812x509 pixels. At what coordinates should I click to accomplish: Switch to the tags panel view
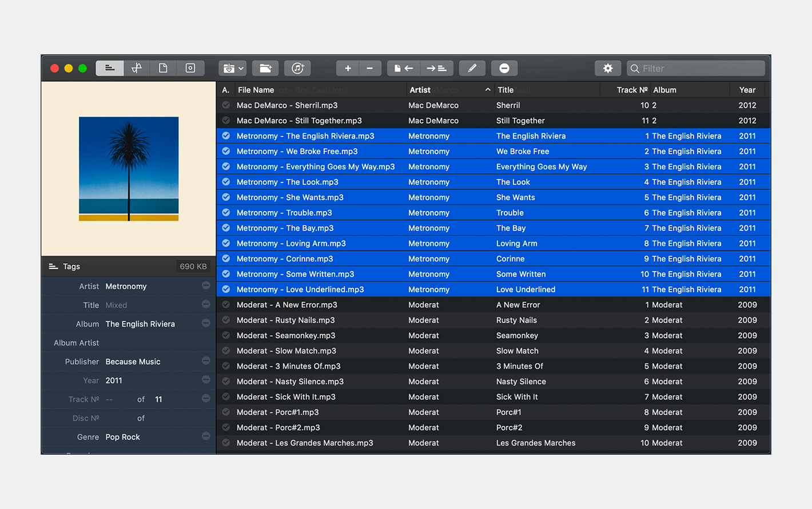click(110, 68)
